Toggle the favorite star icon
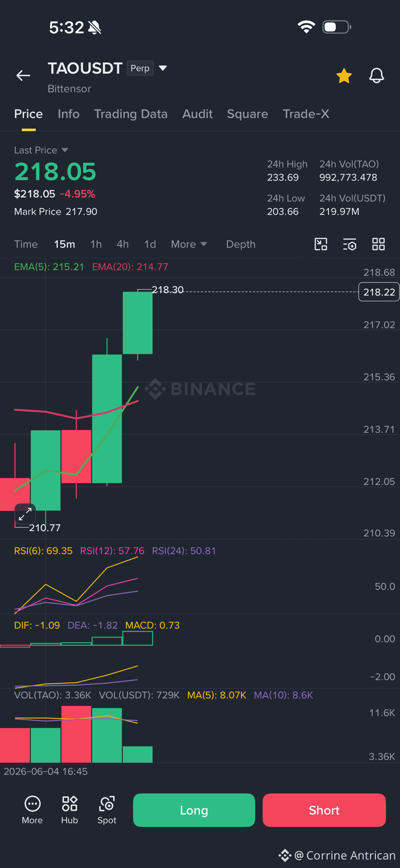The image size is (400, 868). (344, 76)
